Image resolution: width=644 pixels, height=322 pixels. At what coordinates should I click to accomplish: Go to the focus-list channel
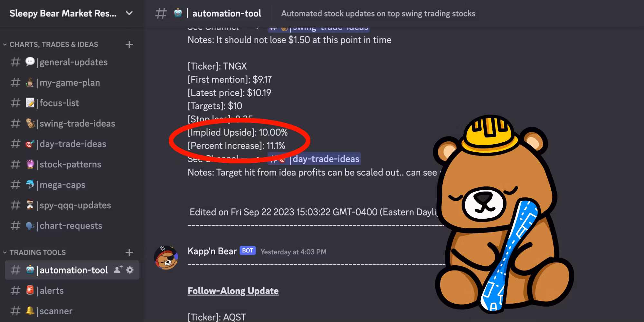72,103
